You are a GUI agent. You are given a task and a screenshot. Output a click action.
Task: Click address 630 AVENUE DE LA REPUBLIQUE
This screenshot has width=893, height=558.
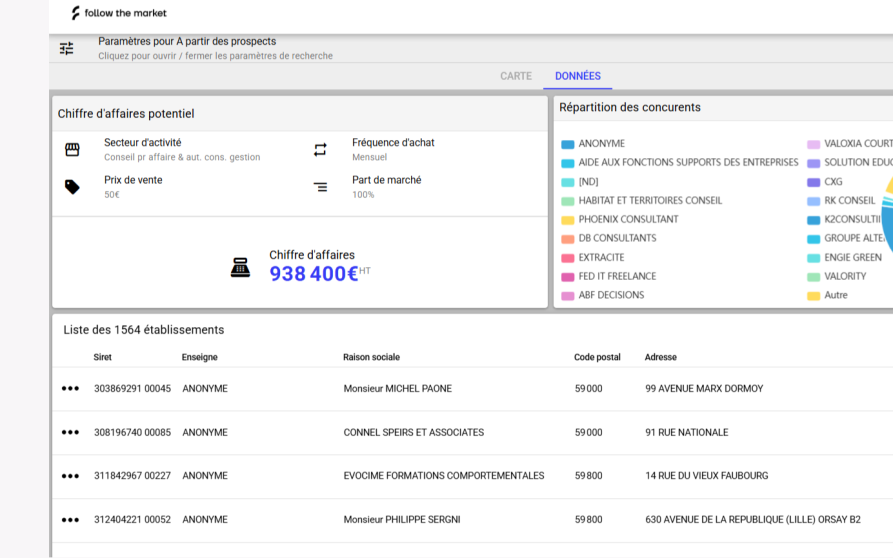[753, 519]
